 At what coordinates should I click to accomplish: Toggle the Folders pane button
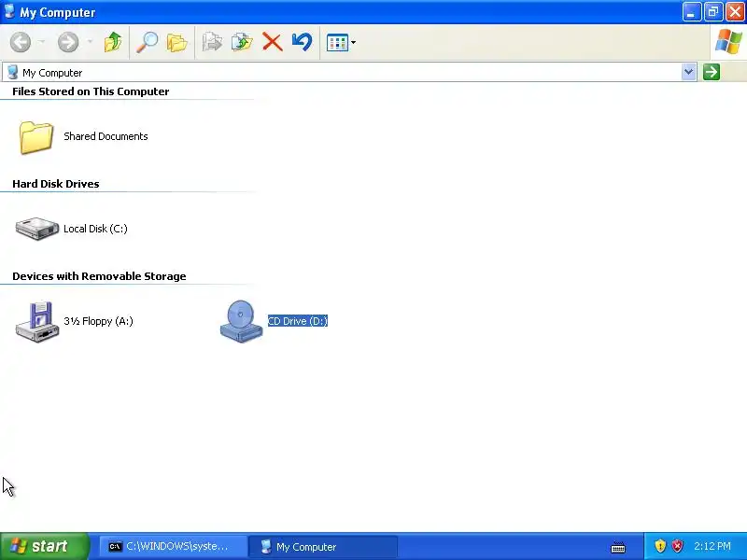pos(177,42)
